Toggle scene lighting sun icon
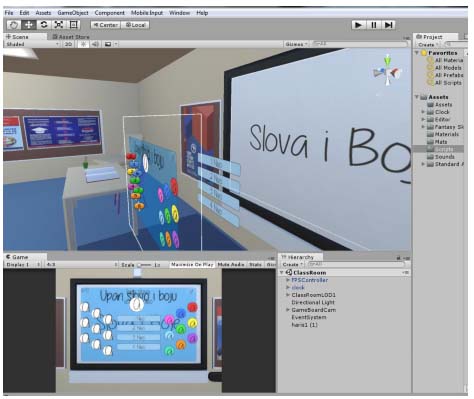 pyautogui.click(x=83, y=44)
